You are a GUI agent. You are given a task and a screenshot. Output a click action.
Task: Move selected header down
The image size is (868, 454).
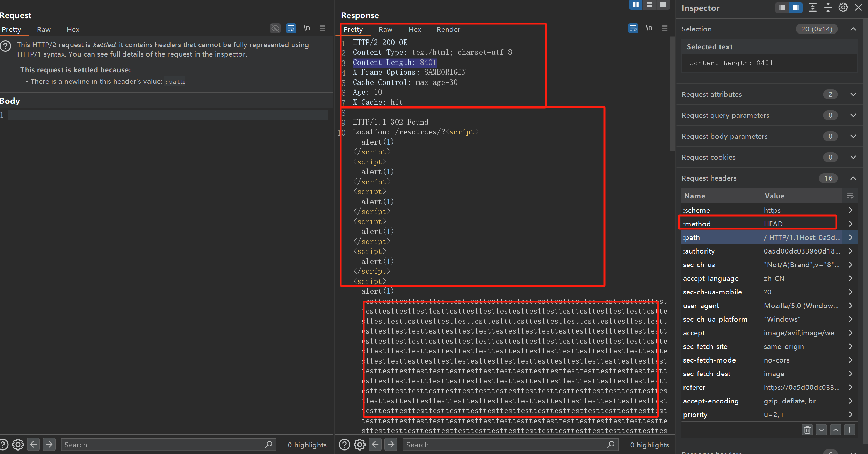(822, 430)
